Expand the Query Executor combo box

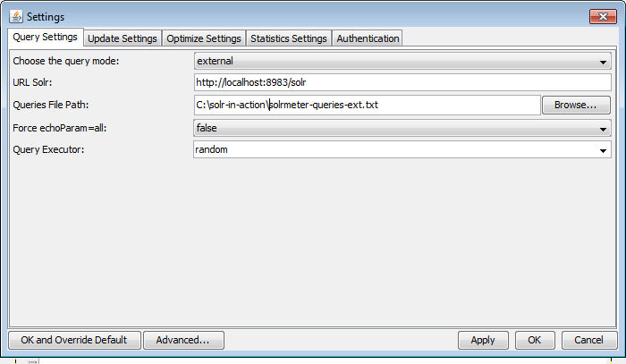(402, 149)
